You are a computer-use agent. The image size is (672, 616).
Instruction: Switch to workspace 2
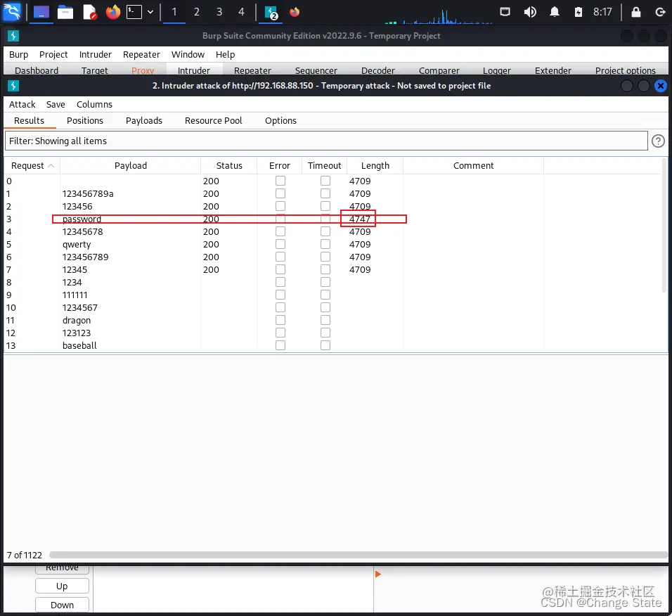coord(197,12)
